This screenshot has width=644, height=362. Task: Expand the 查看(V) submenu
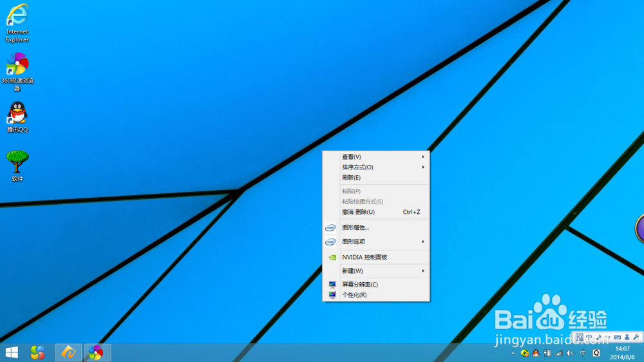(x=376, y=157)
